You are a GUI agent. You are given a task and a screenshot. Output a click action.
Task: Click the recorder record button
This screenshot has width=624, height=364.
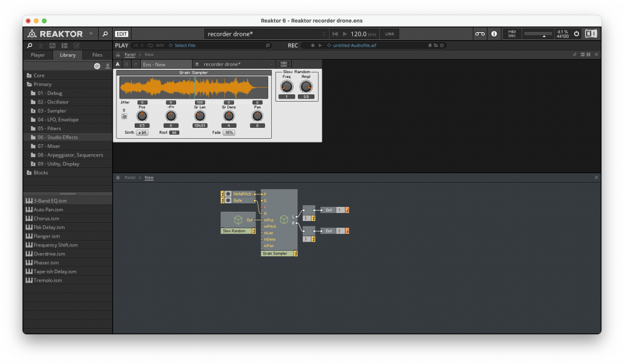[313, 45]
